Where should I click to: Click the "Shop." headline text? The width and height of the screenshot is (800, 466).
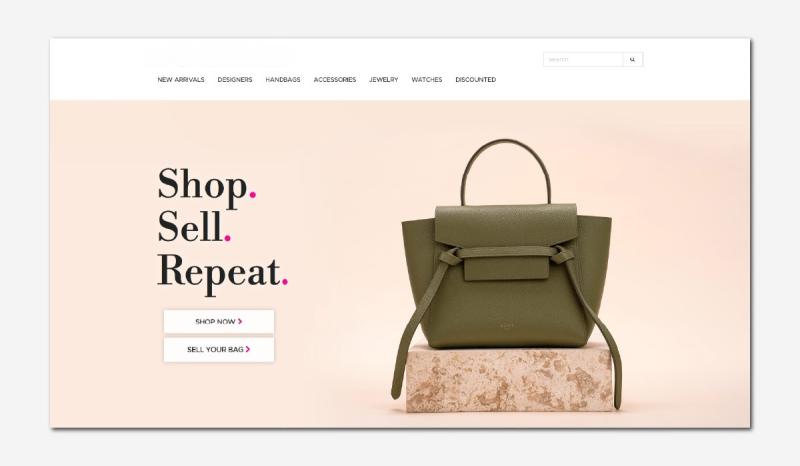pyautogui.click(x=207, y=186)
